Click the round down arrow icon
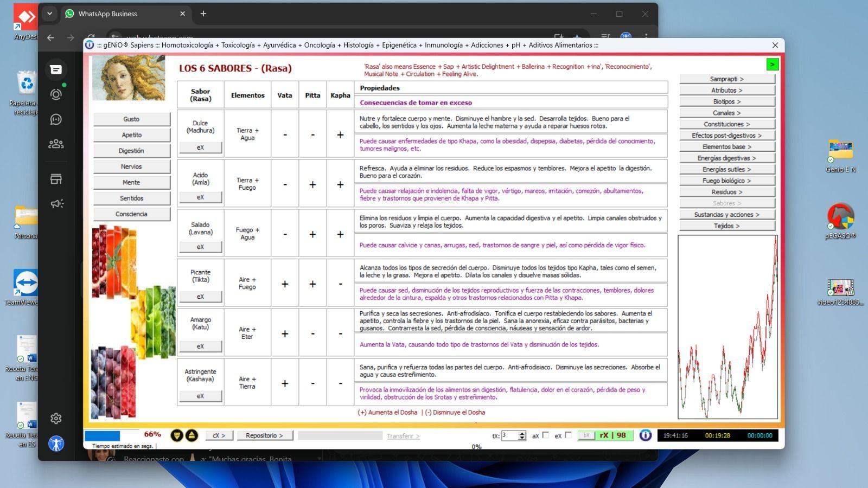This screenshot has width=868, height=488. pyautogui.click(x=177, y=435)
